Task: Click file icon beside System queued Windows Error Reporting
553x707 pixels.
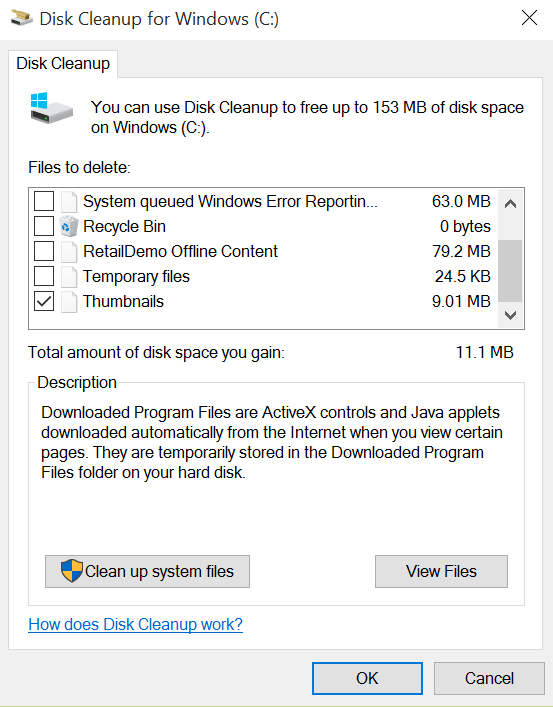Action: pos(69,202)
